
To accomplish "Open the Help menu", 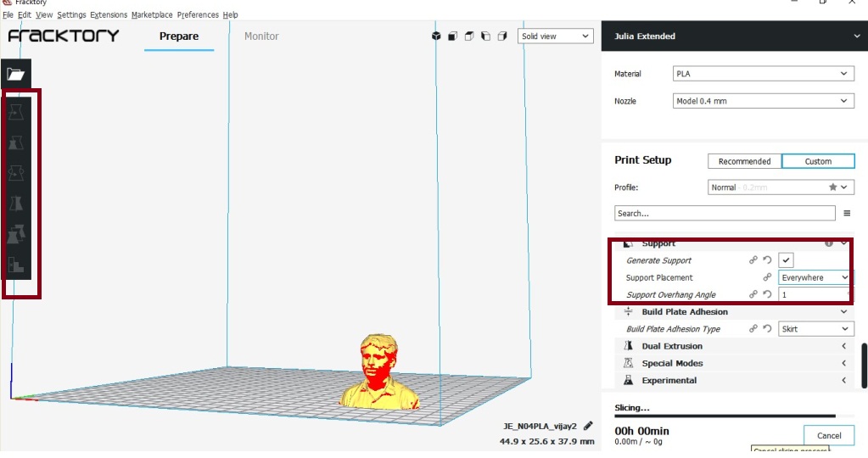I will tap(230, 14).
